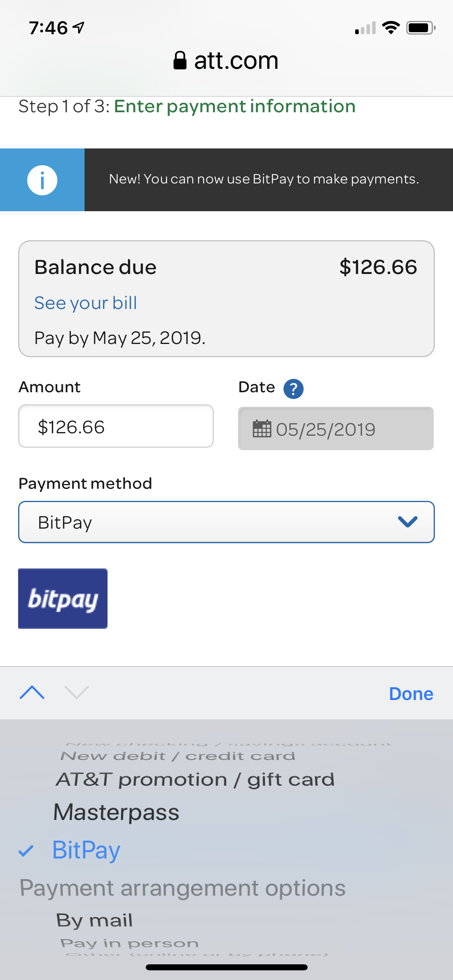Click the Amount field showing $126.66

[116, 426]
